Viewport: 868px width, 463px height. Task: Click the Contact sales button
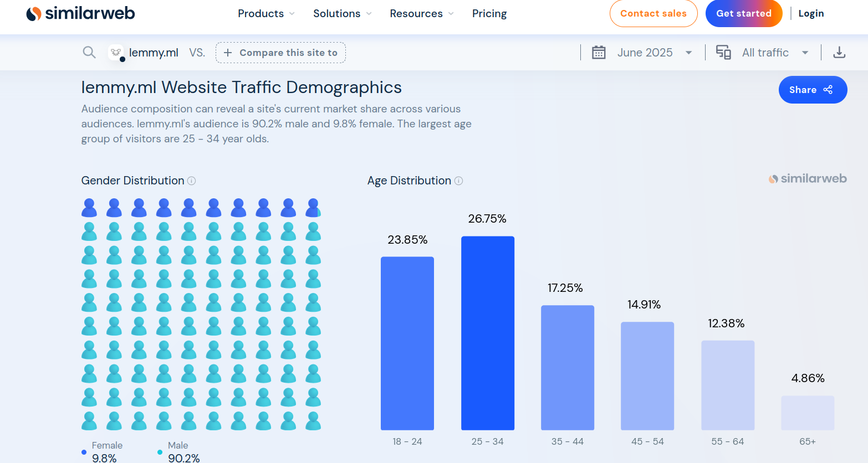653,13
